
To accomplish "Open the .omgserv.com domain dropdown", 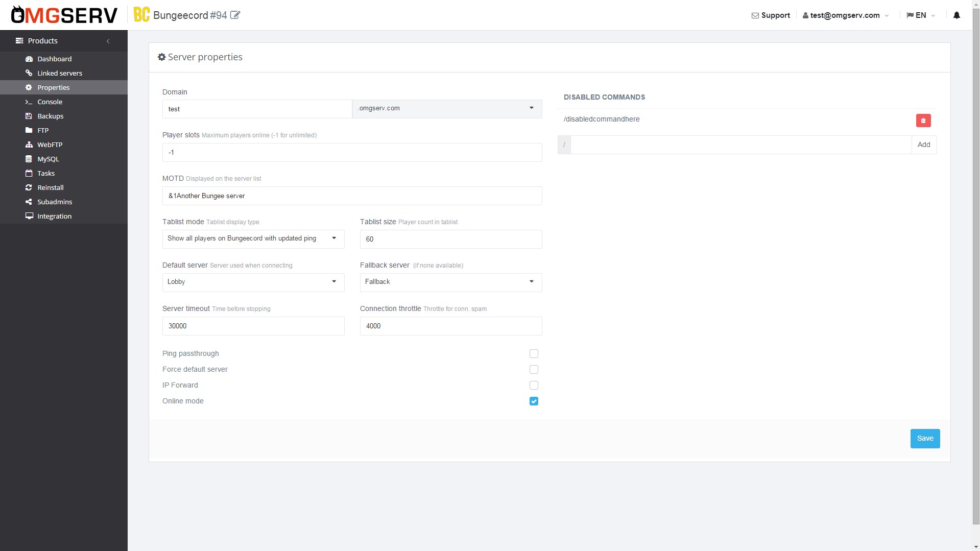I will tap(447, 109).
